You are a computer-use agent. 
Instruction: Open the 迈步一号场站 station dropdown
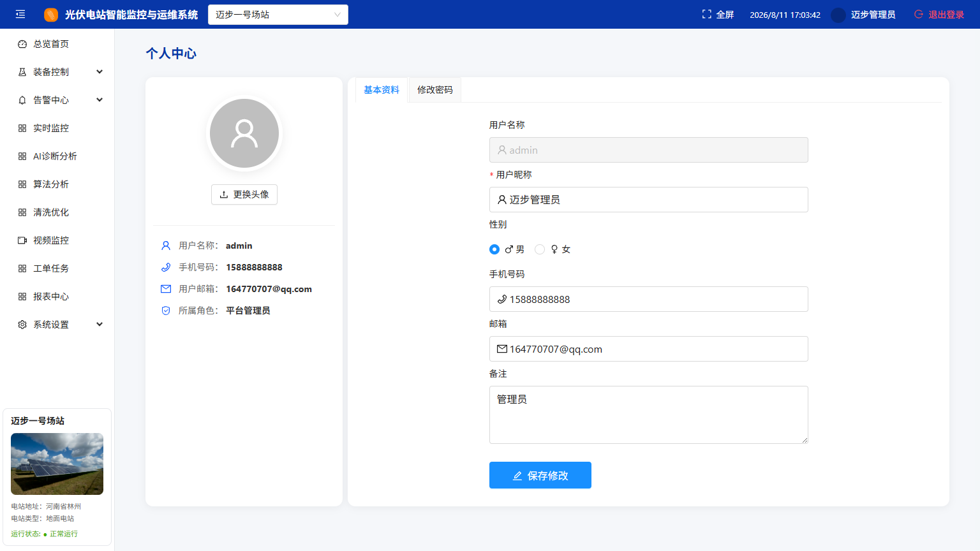coord(278,15)
